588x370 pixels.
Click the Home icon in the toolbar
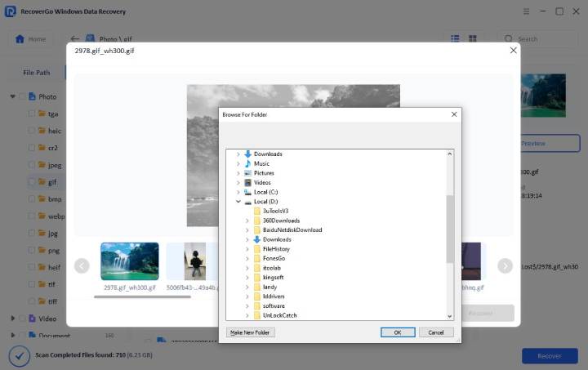tap(20, 39)
